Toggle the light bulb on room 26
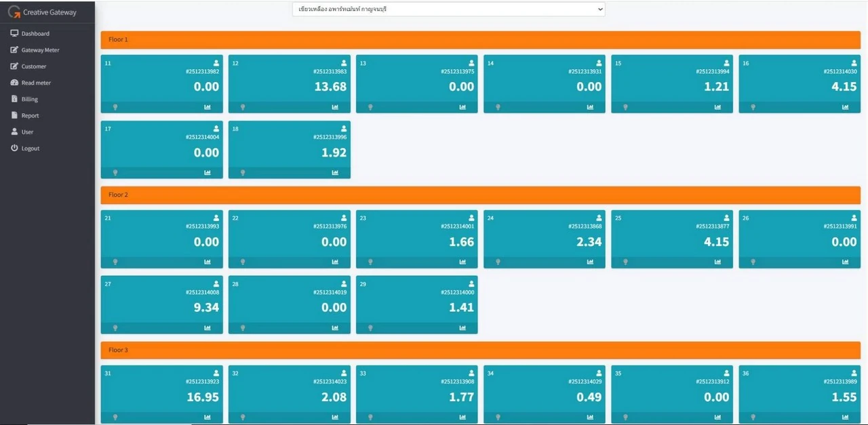This screenshot has height=425, width=868. (x=753, y=262)
